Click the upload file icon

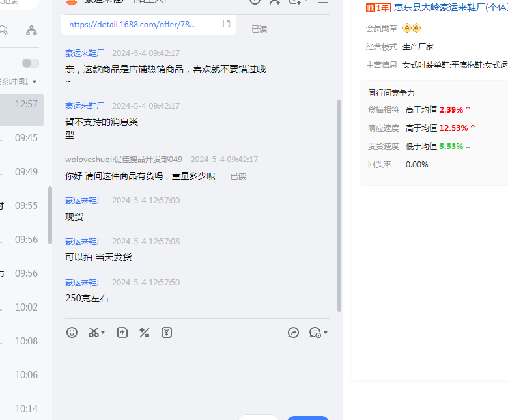pos(122,332)
